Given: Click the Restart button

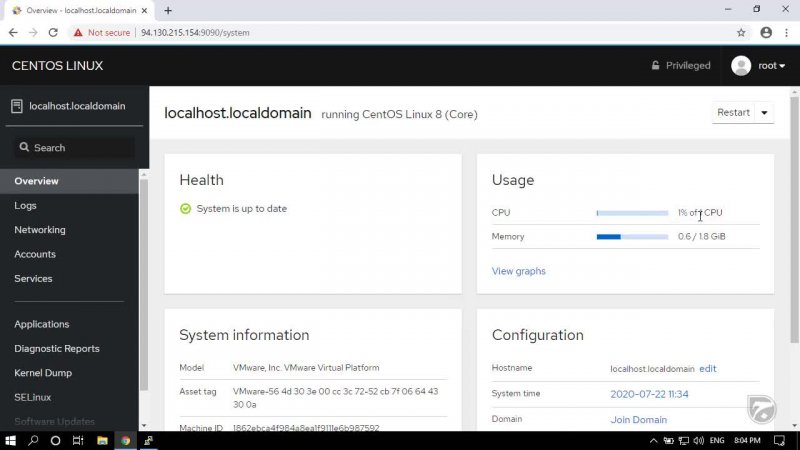Looking at the screenshot, I should click(733, 113).
